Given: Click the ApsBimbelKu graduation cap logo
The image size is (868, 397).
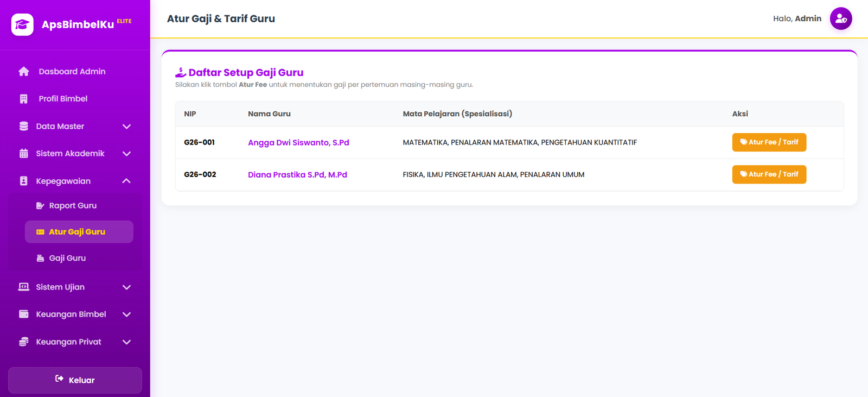Looking at the screenshot, I should 22,24.
